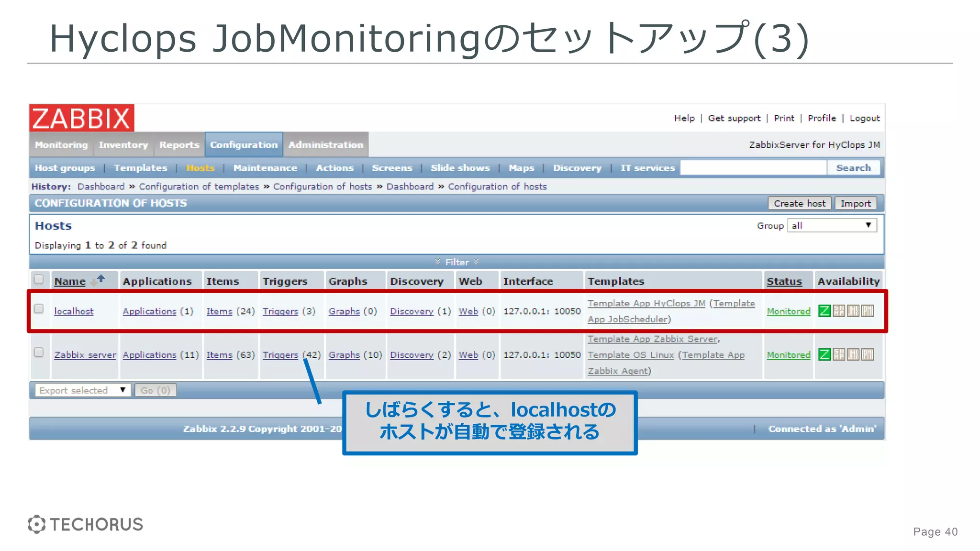The image size is (980, 551).
Task: Sort by the Status column header
Action: coord(784,281)
